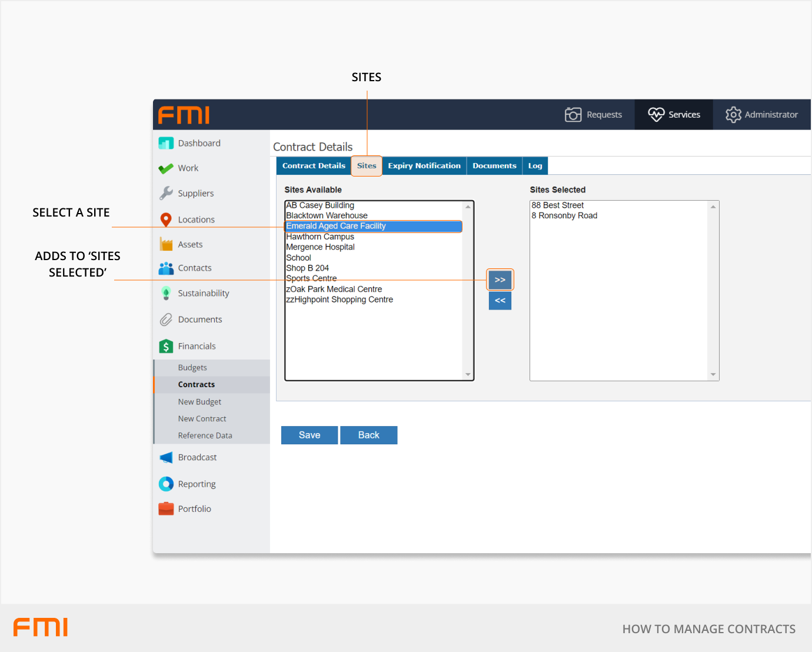
Task: Click the Save button
Action: 310,435
